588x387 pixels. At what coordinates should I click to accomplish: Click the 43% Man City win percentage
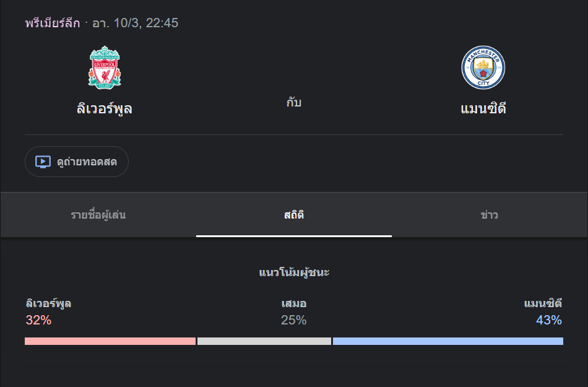549,320
